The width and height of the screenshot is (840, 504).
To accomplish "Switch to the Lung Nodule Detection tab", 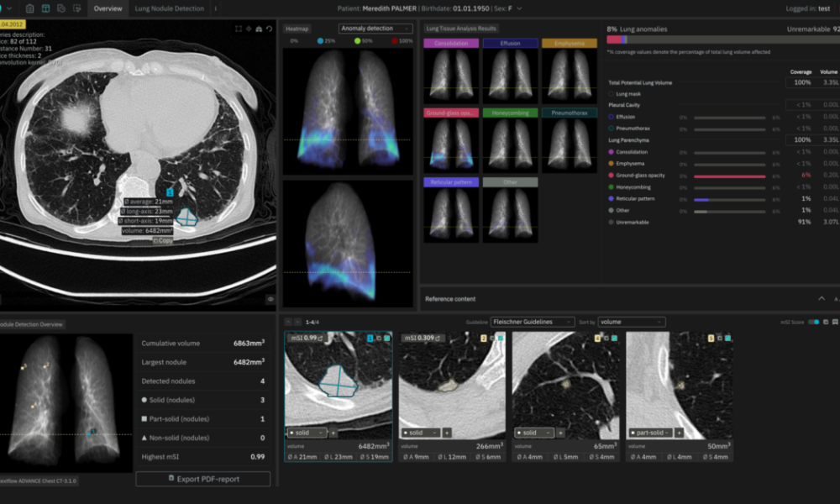I will [169, 8].
